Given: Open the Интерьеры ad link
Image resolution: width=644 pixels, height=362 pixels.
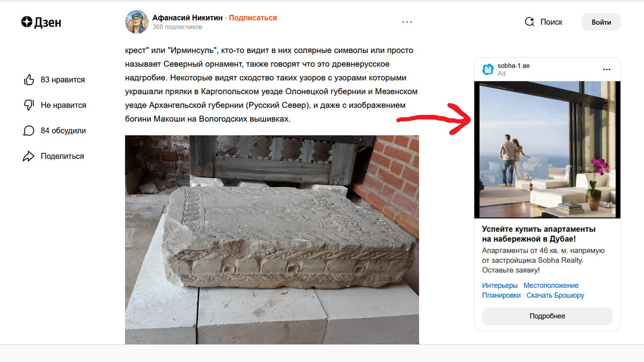Looking at the screenshot, I should pos(500,286).
